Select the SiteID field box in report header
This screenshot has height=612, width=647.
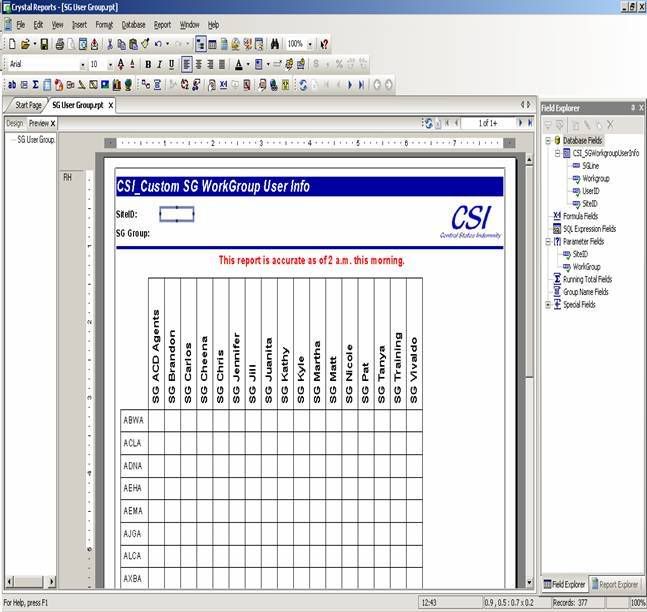click(x=177, y=214)
